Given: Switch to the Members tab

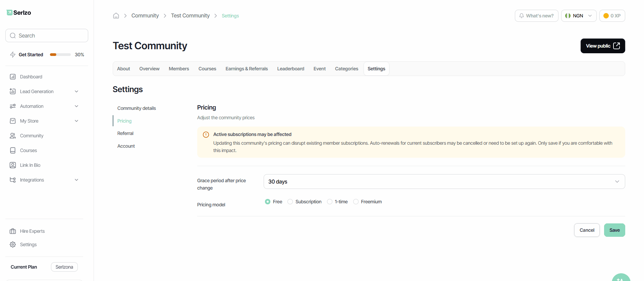Looking at the screenshot, I should click(179, 69).
